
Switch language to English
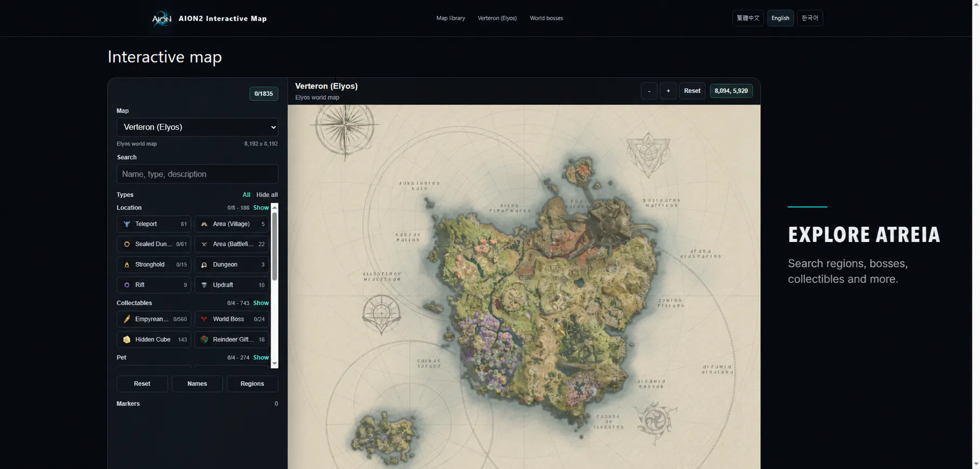(780, 18)
